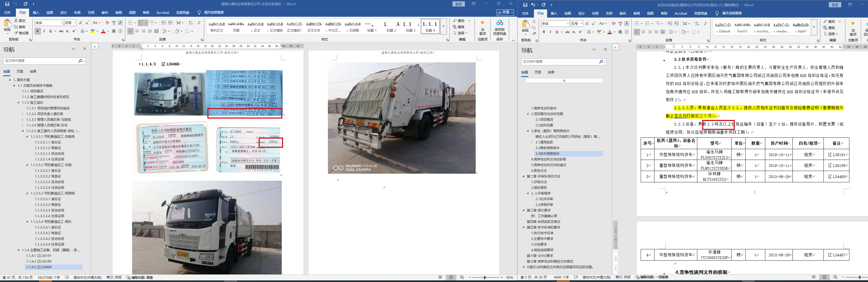
Task: Open font size dropdown 五号 in right window
Action: coord(581,23)
